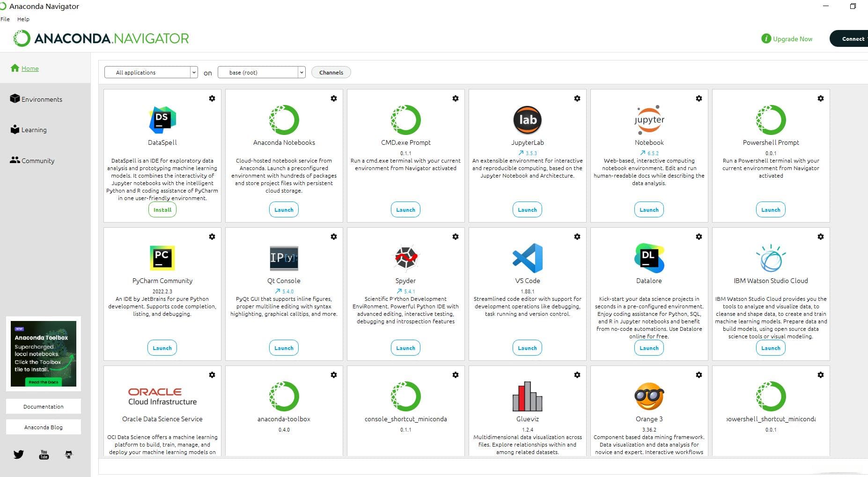Click the Anaconda Navigator logo
Screen dimensions: 868x477
pyautogui.click(x=101, y=38)
